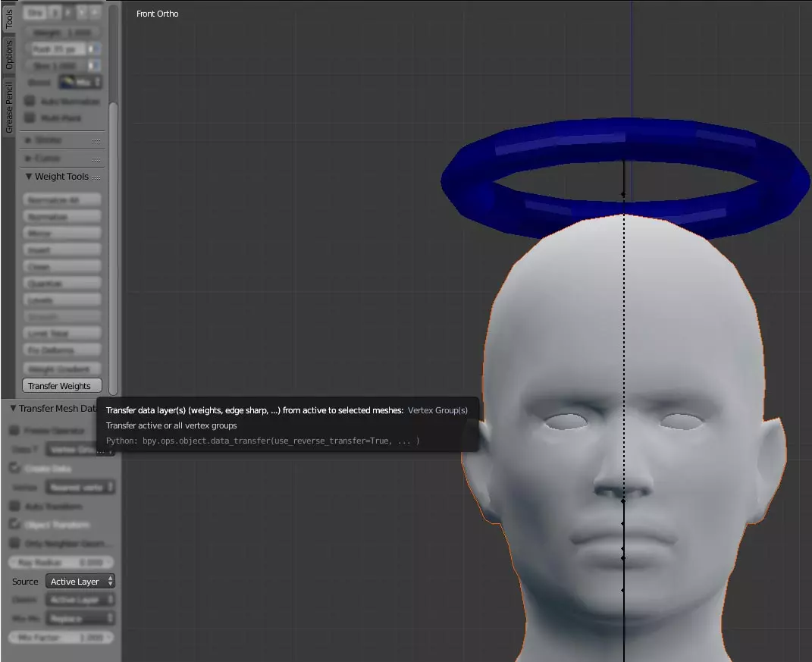
Task: Add a new brush with plus icon
Action: [83, 13]
